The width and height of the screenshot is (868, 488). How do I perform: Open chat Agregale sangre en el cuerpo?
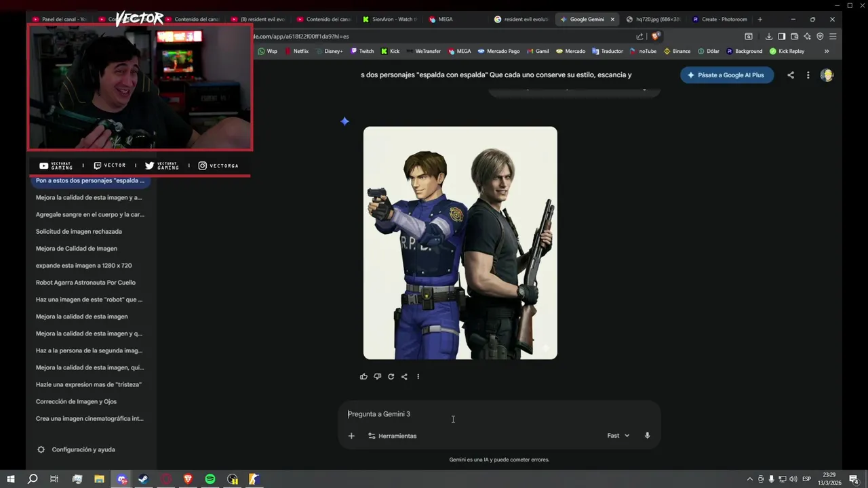[x=90, y=214]
